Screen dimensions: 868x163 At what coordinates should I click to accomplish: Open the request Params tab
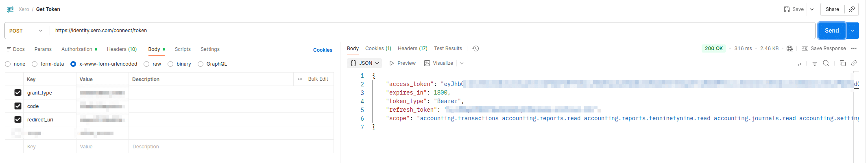coord(43,49)
